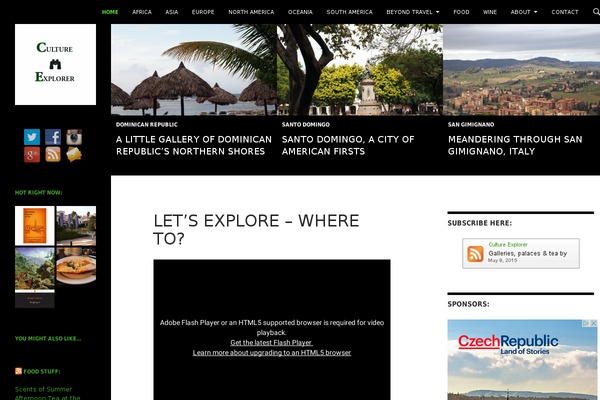Open the San Gimignano landscape image
This screenshot has width=600, height=400.
(x=521, y=70)
